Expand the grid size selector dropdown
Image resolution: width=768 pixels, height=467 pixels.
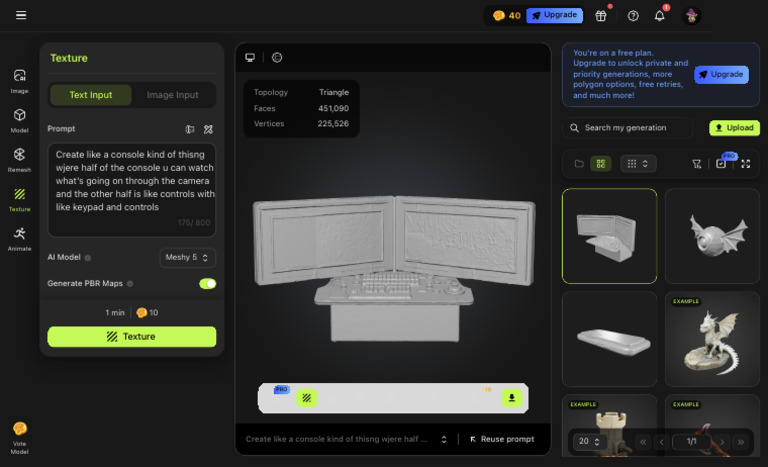click(638, 164)
